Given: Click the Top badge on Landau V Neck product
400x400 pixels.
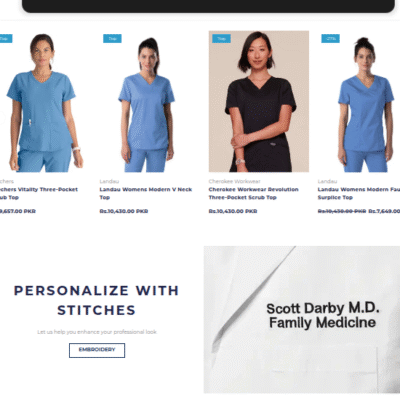Looking at the screenshot, I should (x=112, y=39).
